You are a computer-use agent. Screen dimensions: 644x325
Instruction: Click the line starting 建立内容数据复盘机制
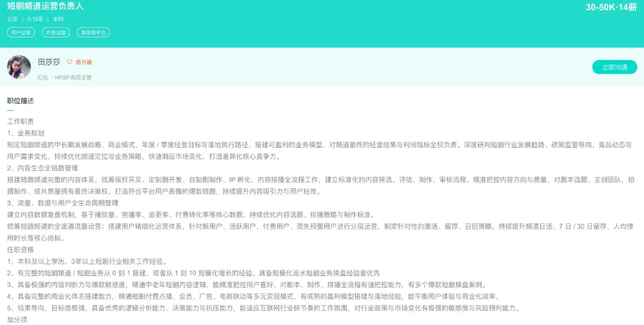click(x=191, y=215)
